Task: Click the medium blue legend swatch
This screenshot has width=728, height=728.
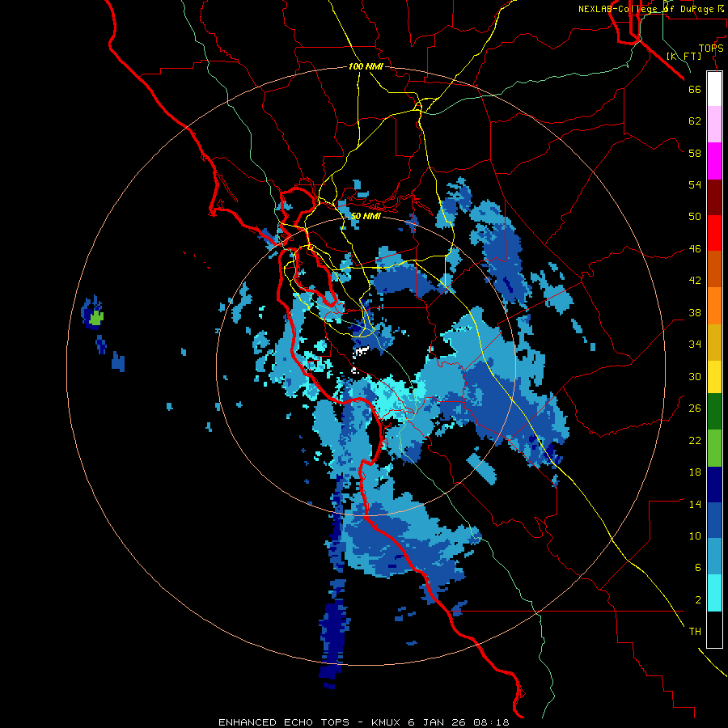Action: pyautogui.click(x=714, y=521)
